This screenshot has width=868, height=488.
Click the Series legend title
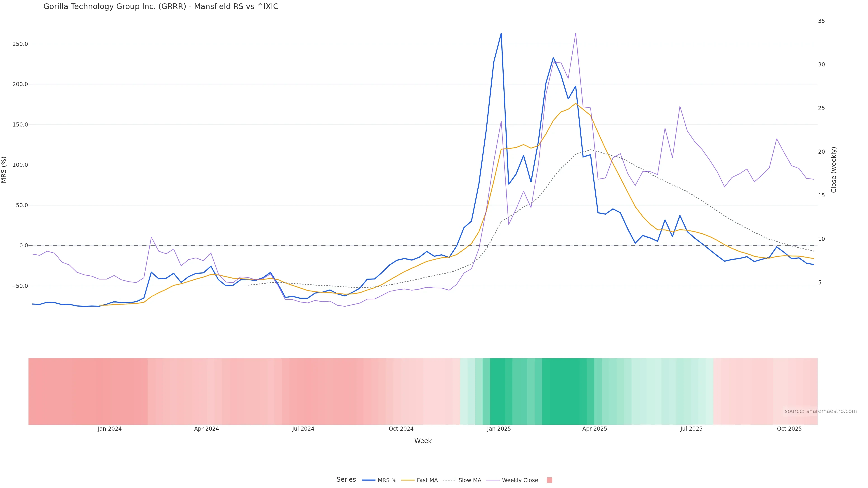[346, 480]
